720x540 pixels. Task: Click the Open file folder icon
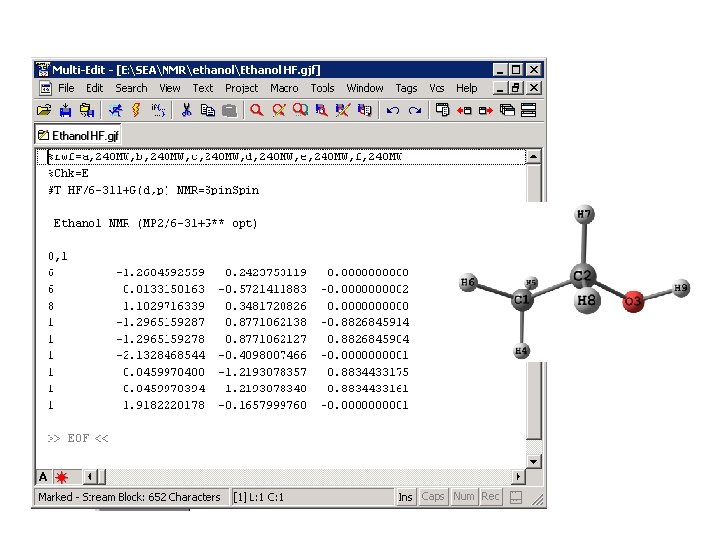[44, 110]
